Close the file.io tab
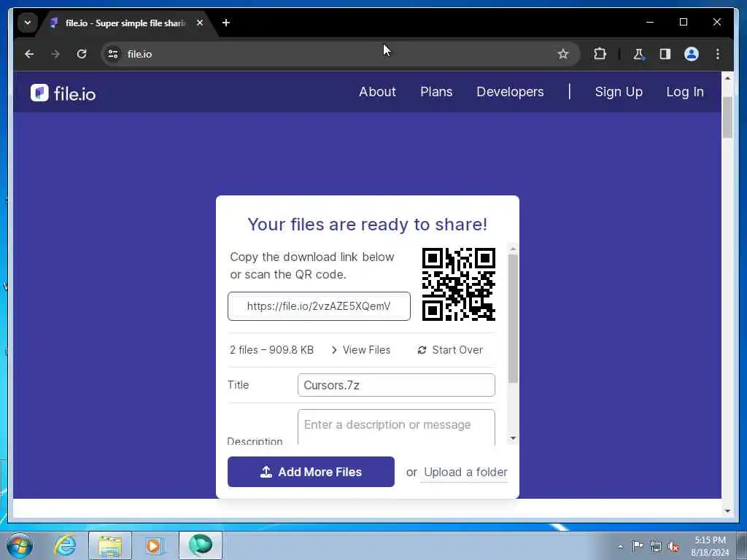 click(x=200, y=23)
